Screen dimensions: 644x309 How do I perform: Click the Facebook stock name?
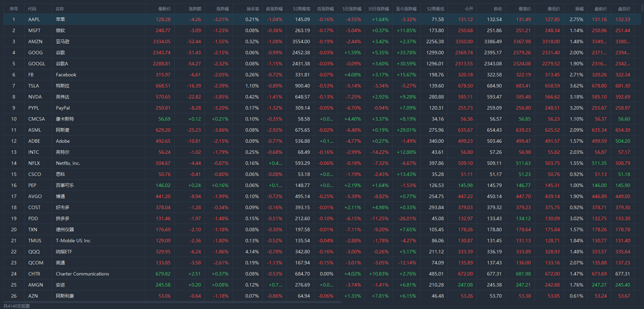pos(66,75)
